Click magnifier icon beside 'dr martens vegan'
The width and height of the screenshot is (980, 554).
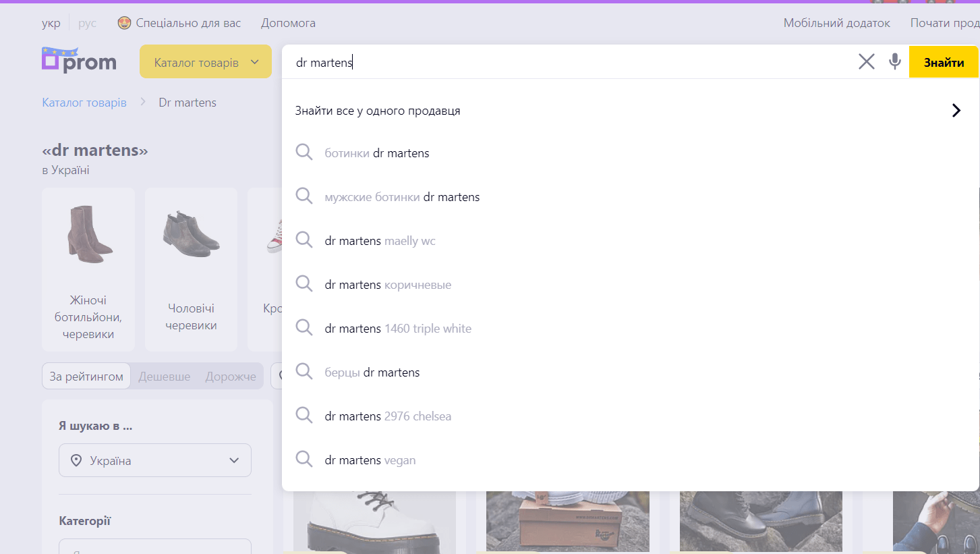304,460
